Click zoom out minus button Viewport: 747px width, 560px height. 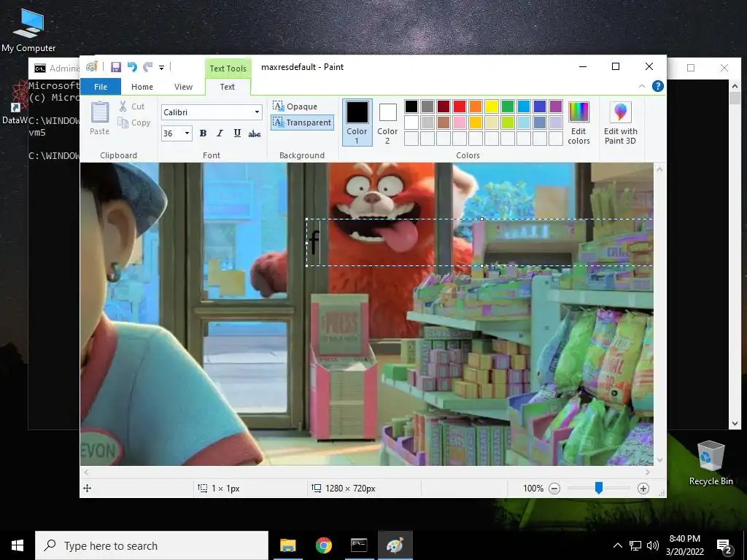point(554,488)
